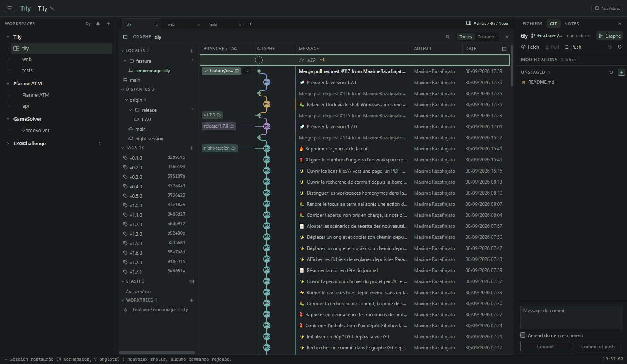Select the WIP row
Viewport: 627px width, 364px height.
[355, 60]
